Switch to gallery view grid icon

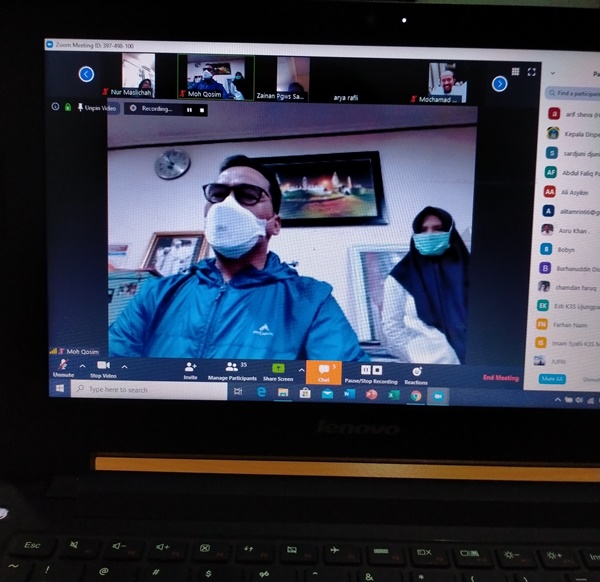(516, 72)
